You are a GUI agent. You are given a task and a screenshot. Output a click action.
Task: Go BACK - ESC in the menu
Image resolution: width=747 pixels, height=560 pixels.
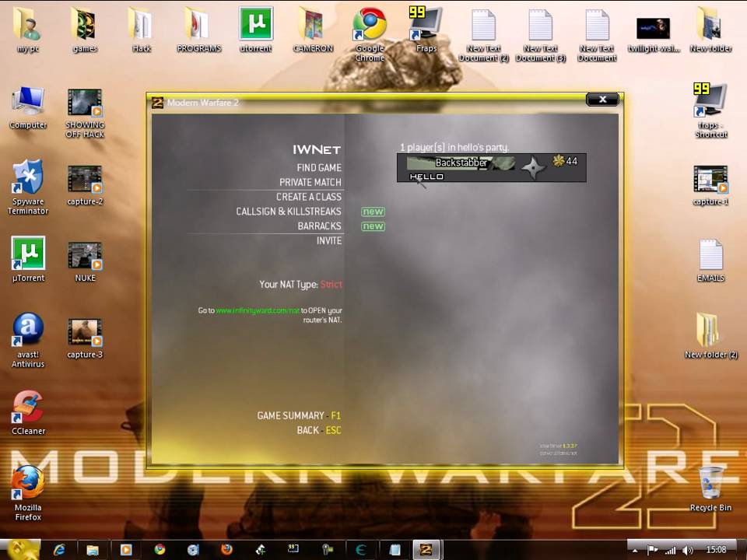[x=319, y=430]
